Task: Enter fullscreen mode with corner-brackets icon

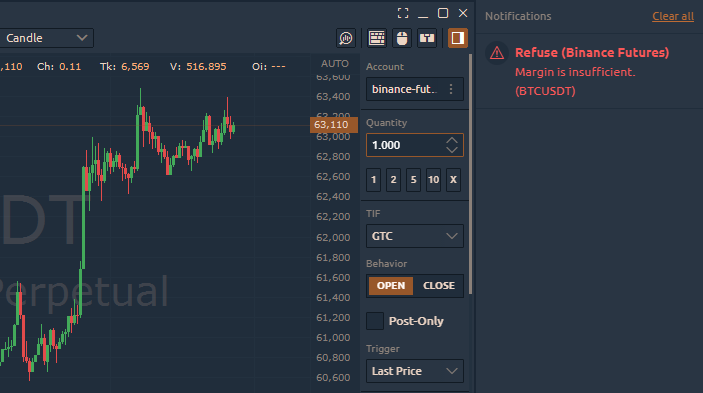Action: (403, 13)
